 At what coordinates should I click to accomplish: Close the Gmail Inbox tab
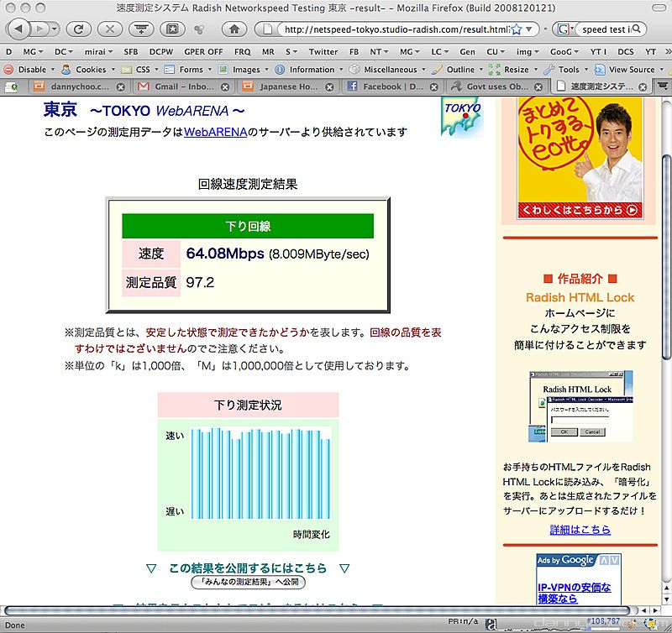click(225, 86)
